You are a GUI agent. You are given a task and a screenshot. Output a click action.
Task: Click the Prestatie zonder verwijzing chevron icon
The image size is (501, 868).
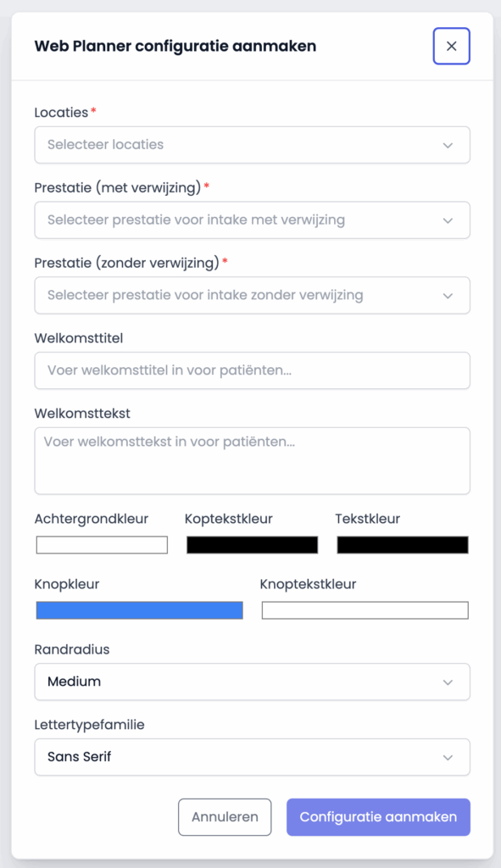click(x=449, y=295)
